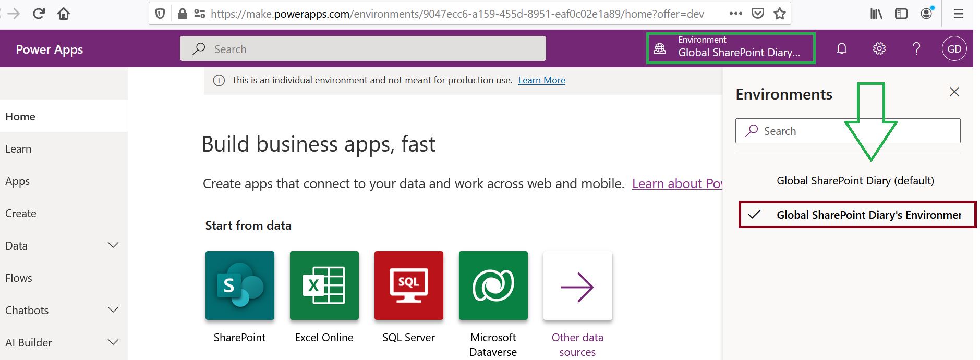Focus the browser address bar URL
The width and height of the screenshot is (980, 360).
click(457, 14)
